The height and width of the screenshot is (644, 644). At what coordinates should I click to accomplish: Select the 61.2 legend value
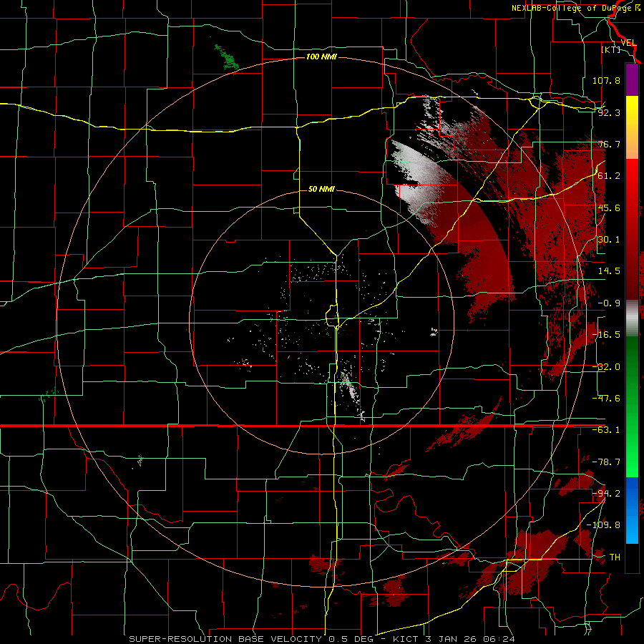(x=609, y=176)
